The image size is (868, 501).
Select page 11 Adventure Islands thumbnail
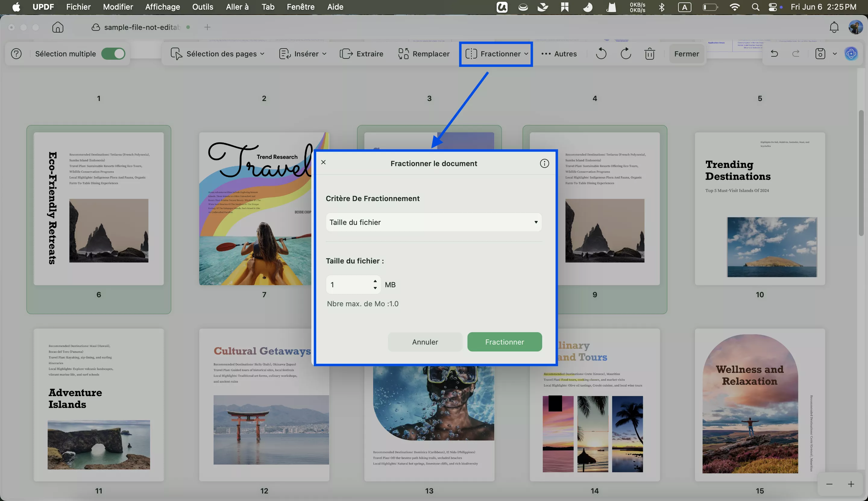[99, 405]
